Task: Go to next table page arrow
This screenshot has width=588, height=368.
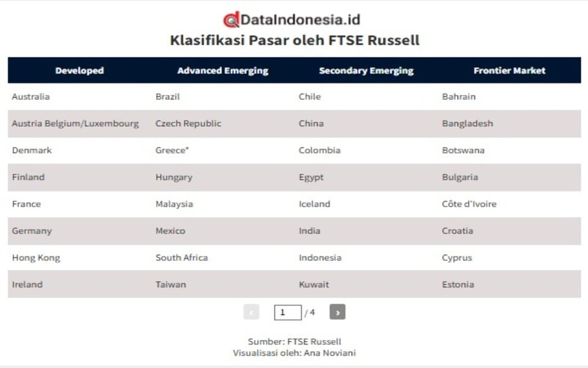Action: (337, 312)
